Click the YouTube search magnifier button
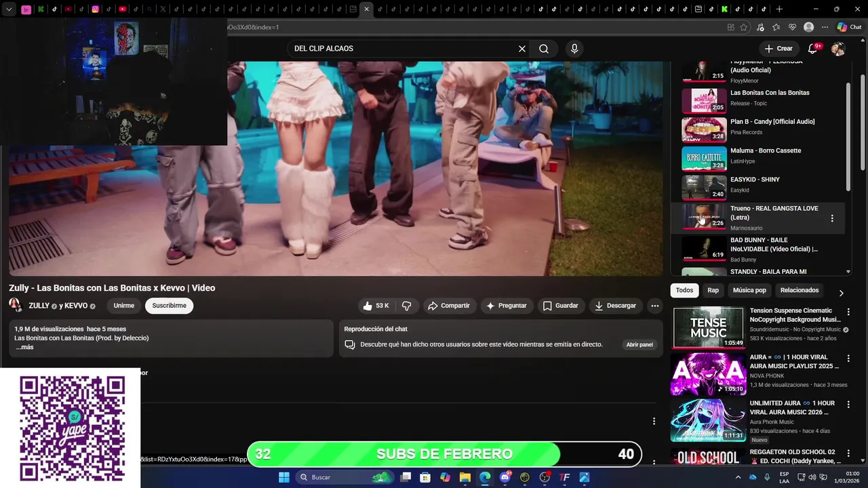Image resolution: width=868 pixels, height=488 pixels. point(544,49)
